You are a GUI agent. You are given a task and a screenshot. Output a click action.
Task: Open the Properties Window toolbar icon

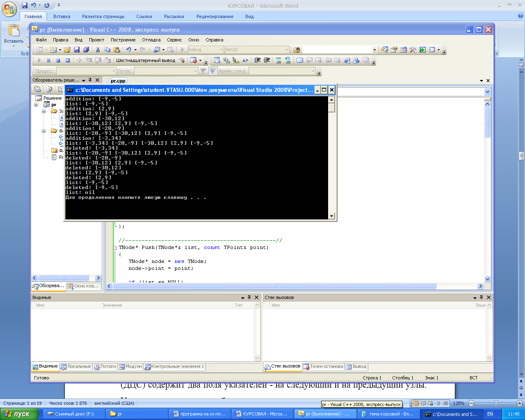pyautogui.click(x=394, y=50)
